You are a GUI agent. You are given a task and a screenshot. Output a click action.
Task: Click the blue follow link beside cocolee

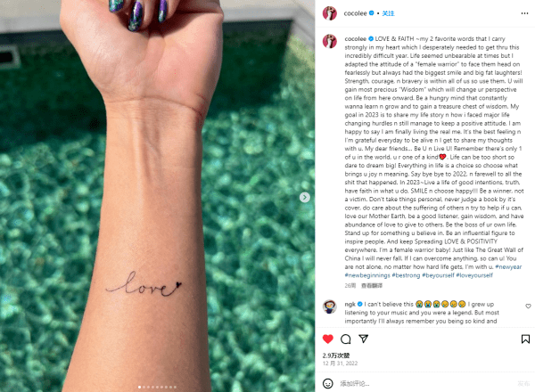388,13
